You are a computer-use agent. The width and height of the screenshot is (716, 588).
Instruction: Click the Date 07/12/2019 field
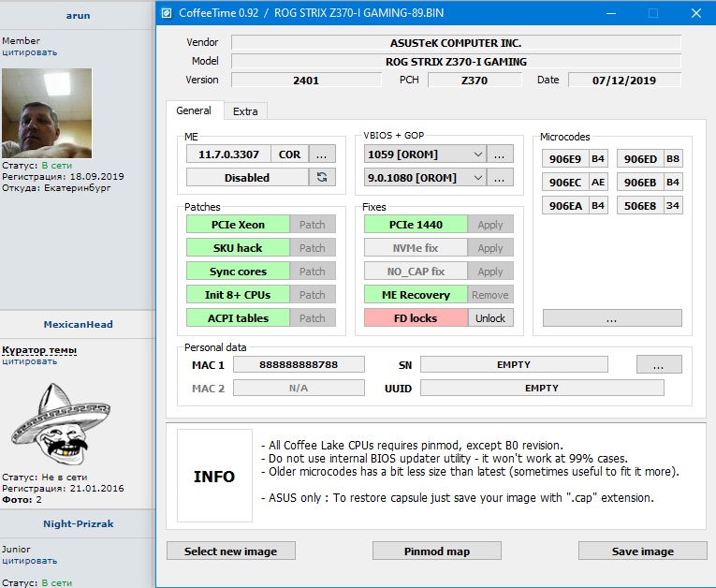coord(624,80)
